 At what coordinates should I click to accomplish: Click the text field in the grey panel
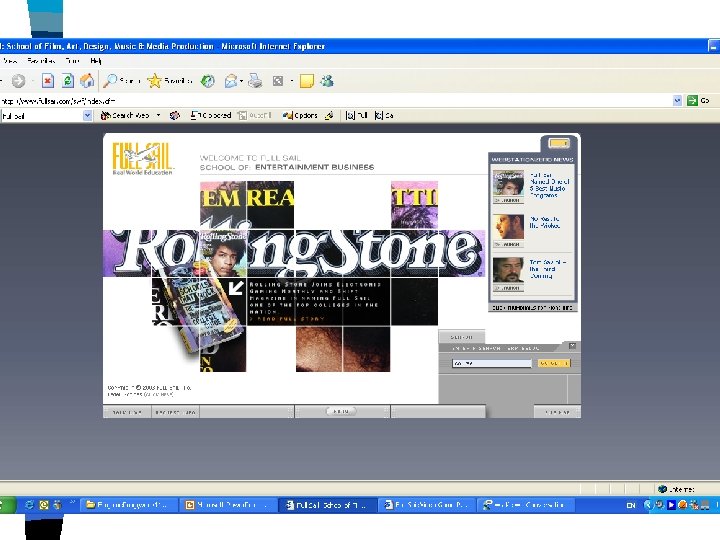[491, 363]
